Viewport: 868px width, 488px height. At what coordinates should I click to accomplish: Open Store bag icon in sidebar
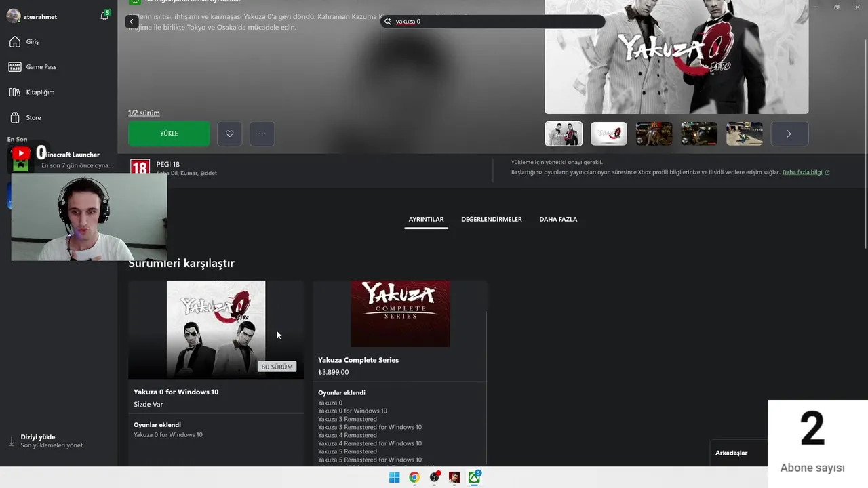[14, 117]
